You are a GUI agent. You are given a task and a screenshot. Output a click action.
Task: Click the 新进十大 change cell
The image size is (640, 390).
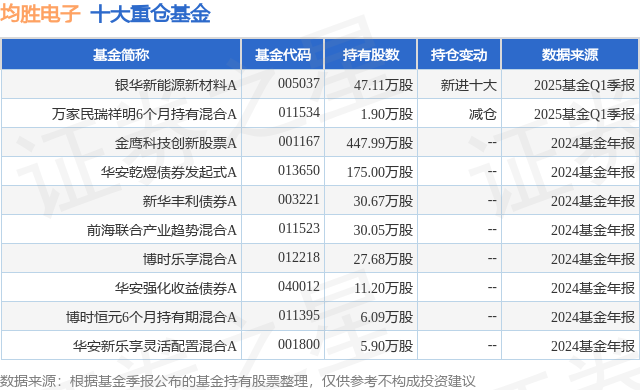pos(469,85)
